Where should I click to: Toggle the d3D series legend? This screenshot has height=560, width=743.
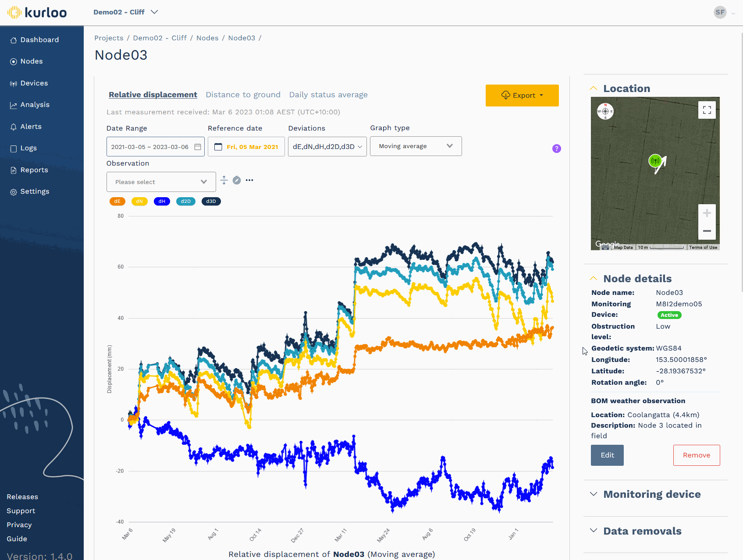coord(211,202)
